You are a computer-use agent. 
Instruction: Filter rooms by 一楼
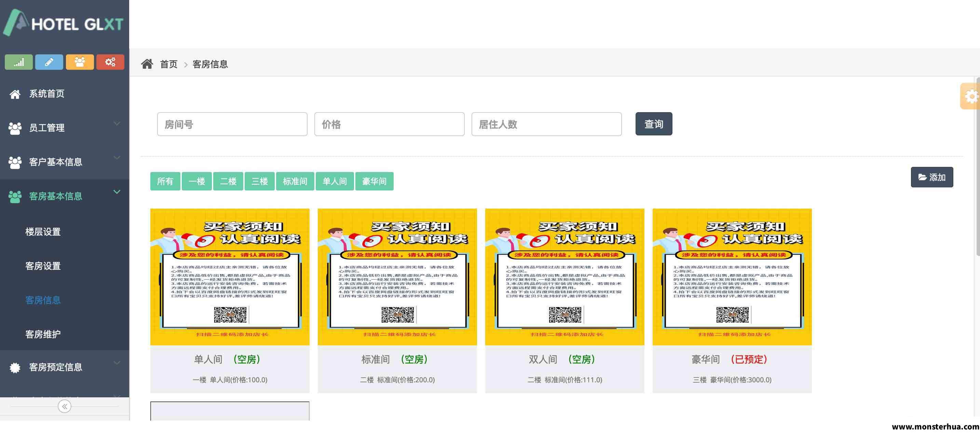point(197,181)
